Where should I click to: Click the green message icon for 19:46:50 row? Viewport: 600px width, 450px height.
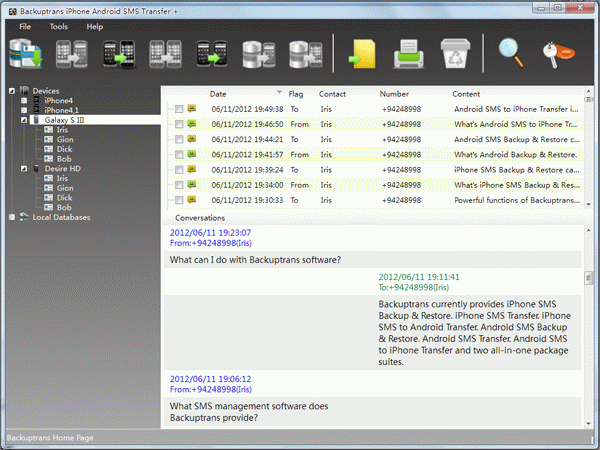tap(192, 124)
